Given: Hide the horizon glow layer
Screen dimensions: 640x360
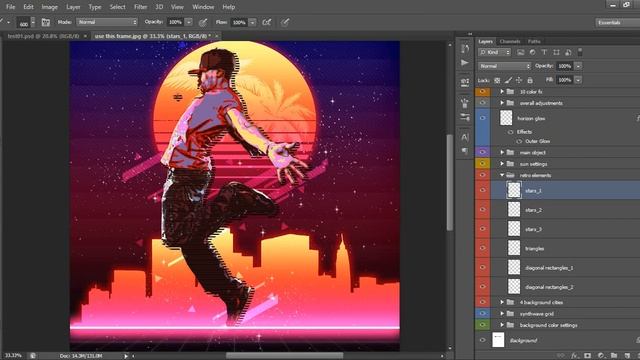Looking at the screenshot, I should pos(482,118).
